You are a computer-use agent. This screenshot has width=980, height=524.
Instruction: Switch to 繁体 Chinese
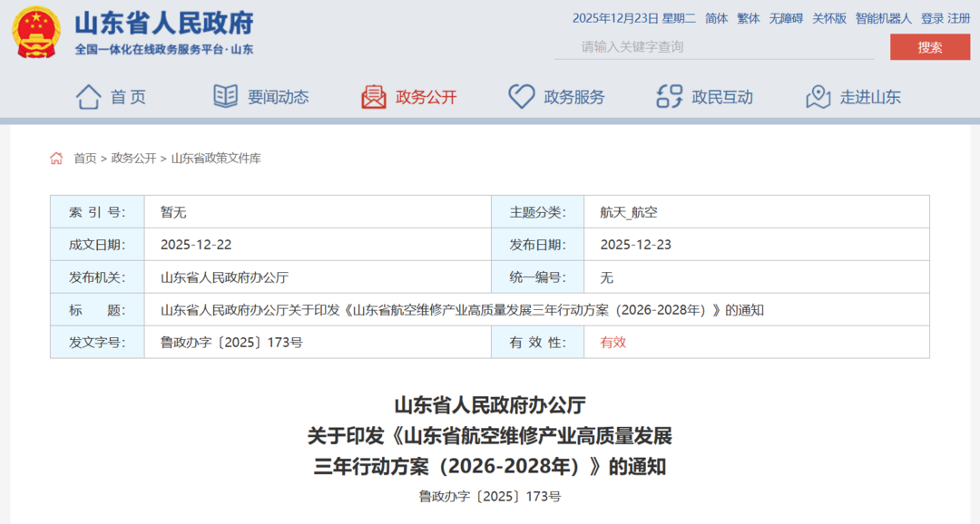pos(749,18)
